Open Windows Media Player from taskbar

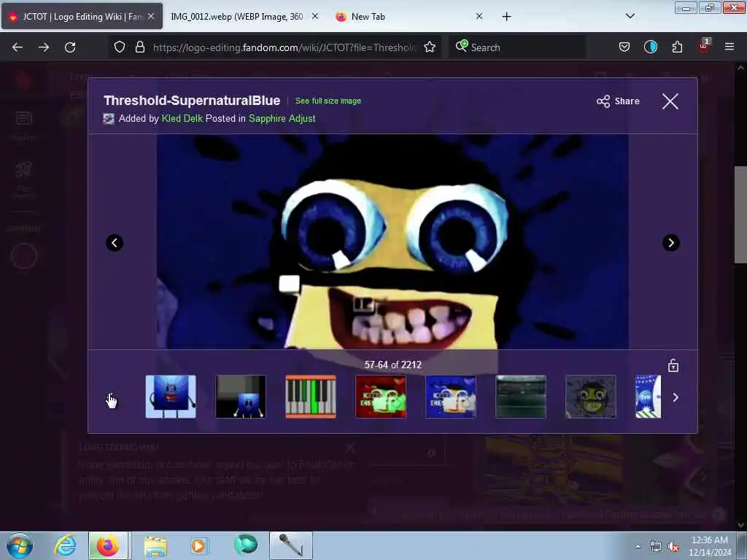point(198,545)
